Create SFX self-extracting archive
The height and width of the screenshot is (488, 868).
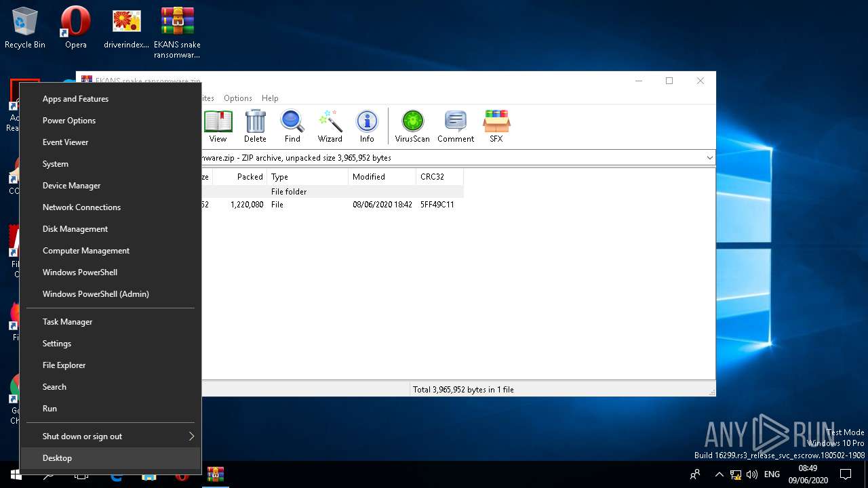pyautogui.click(x=496, y=126)
